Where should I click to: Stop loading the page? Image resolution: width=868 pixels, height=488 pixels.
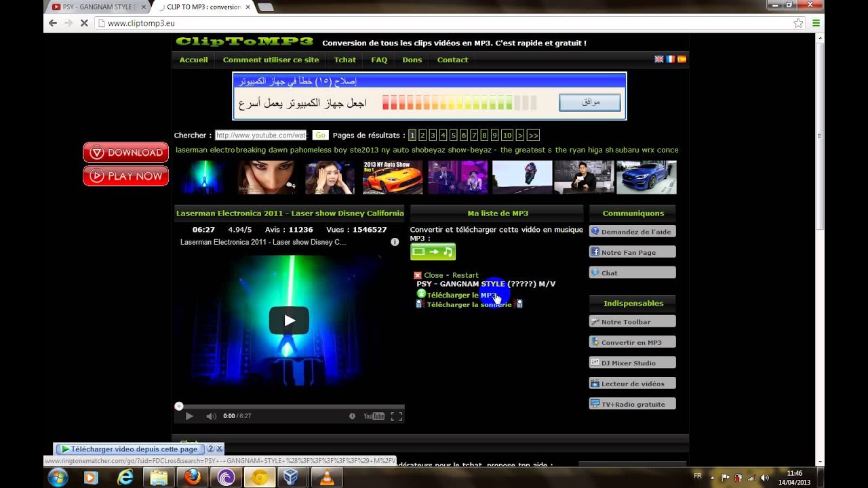coord(84,23)
